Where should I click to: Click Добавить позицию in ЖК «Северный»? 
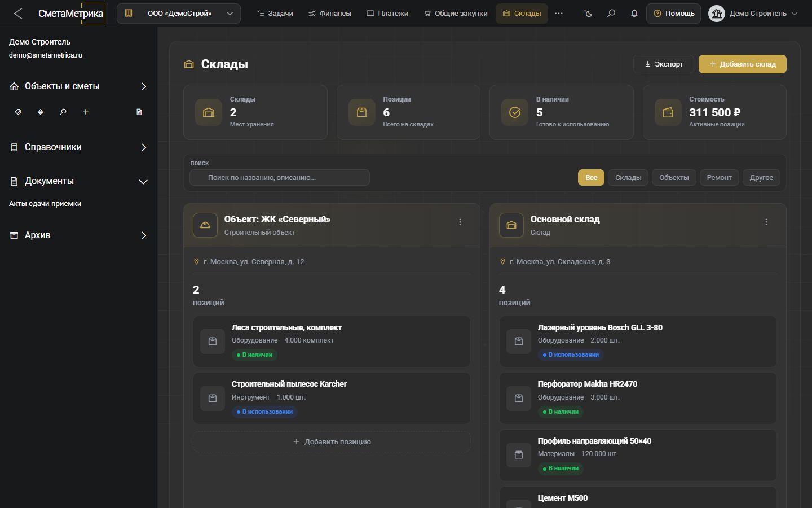click(332, 442)
